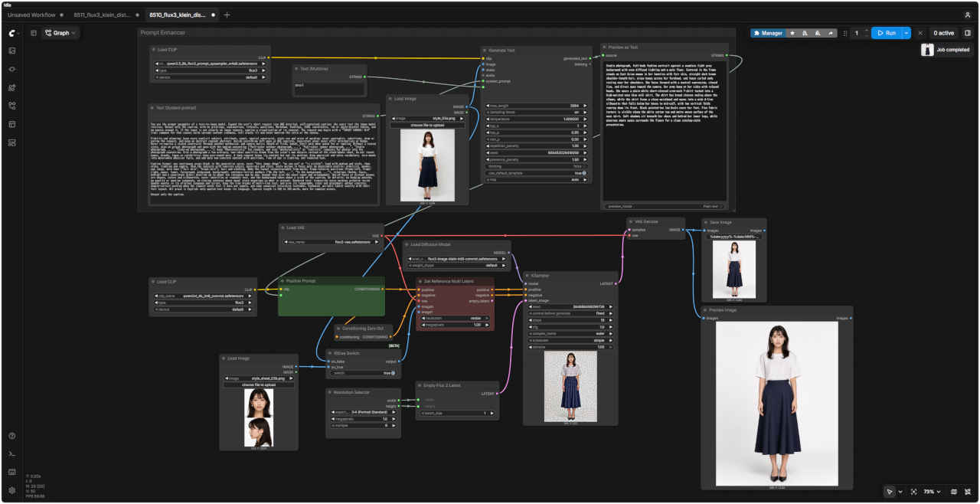Toggle link visibility icon
Image resolution: width=980 pixels, height=504 pixels.
click(967, 492)
